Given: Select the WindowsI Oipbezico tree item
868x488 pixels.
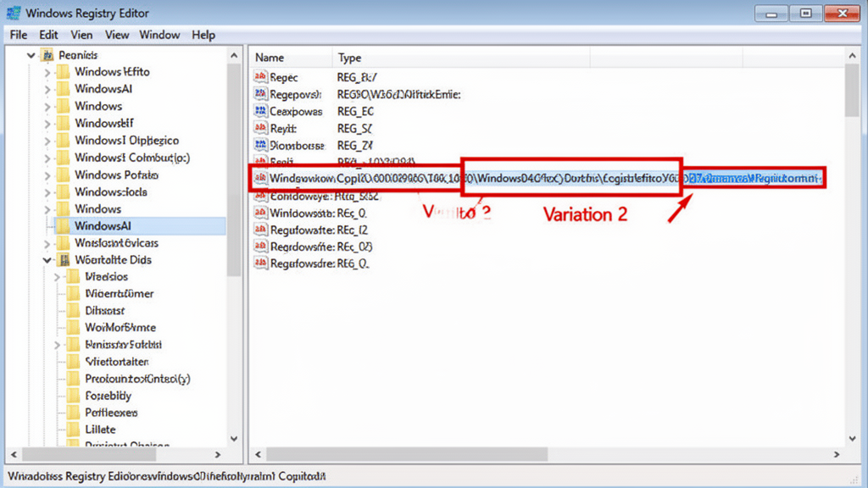Looking at the screenshot, I should (x=127, y=141).
